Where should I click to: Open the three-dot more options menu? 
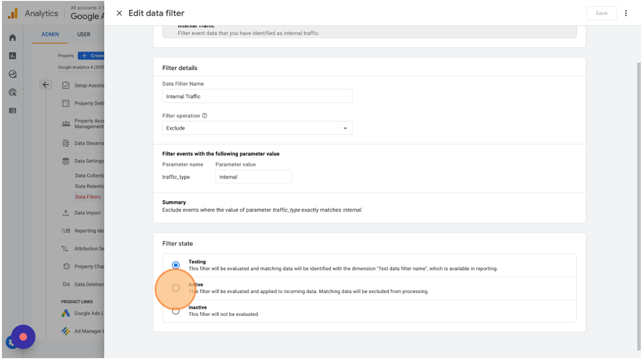pos(626,13)
